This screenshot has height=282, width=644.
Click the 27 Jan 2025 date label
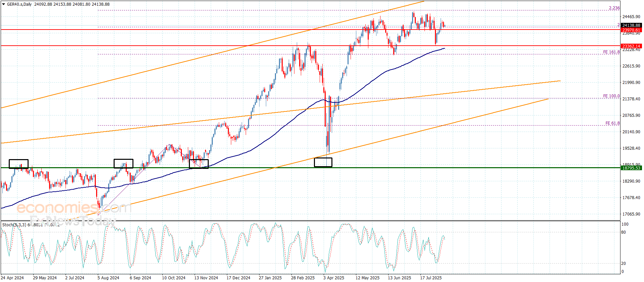pyautogui.click(x=270, y=278)
